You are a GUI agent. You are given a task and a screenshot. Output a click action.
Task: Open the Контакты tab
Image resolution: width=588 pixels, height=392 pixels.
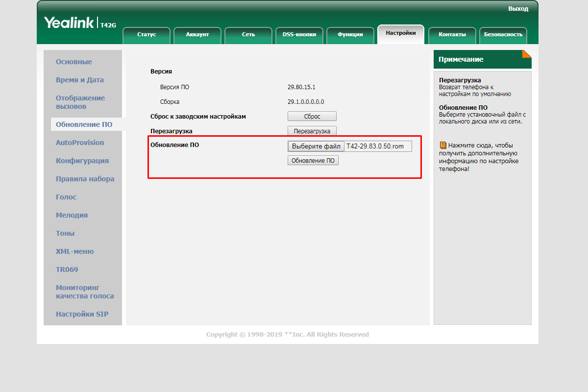click(x=452, y=35)
